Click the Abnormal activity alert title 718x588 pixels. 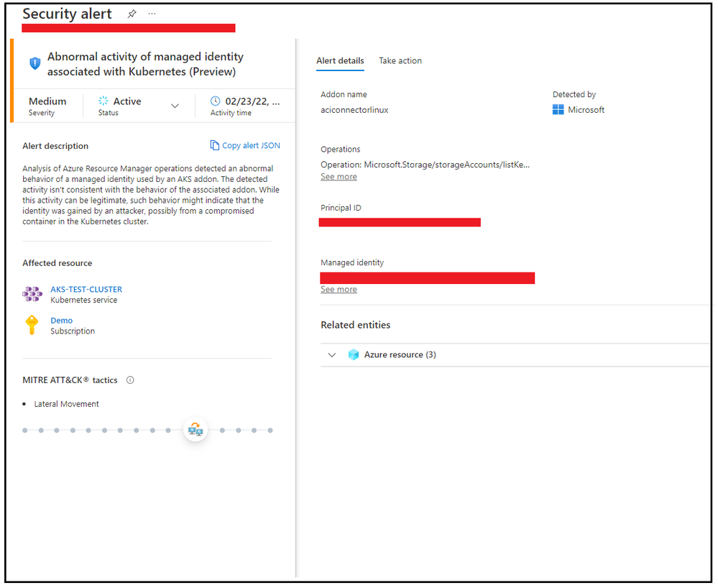pyautogui.click(x=145, y=64)
